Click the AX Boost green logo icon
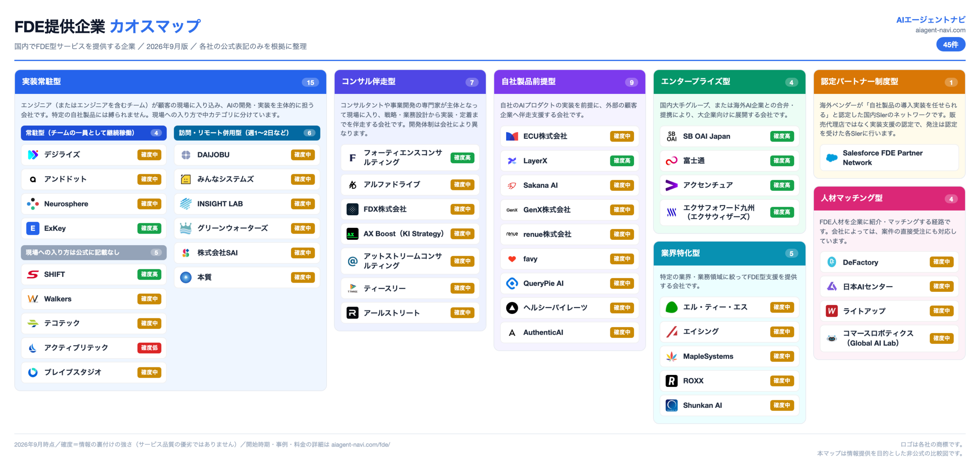The width and height of the screenshot is (980, 473). pyautogui.click(x=352, y=234)
